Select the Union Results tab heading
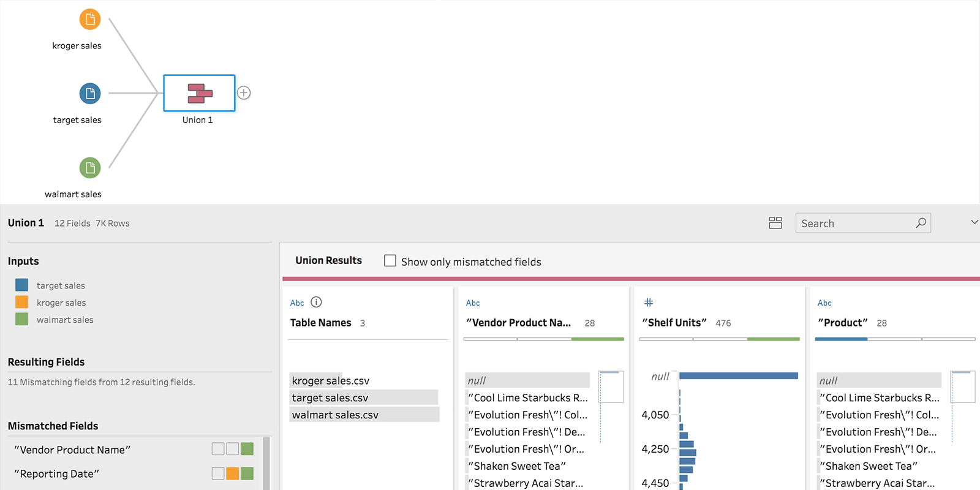Viewport: 980px width, 490px height. click(x=328, y=260)
